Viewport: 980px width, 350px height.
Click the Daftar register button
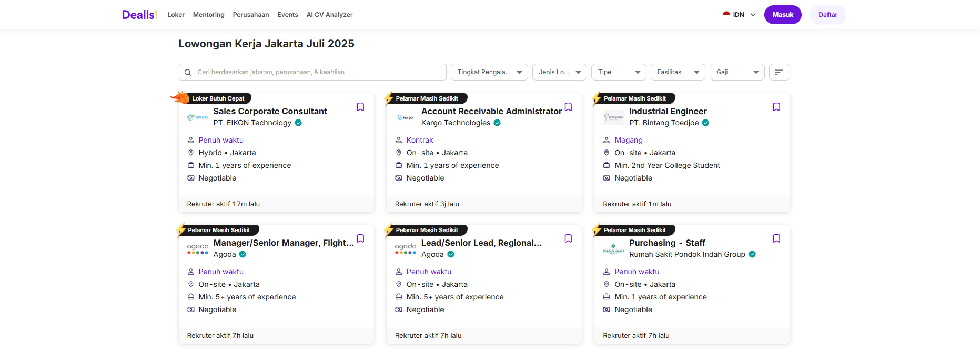[828, 15]
